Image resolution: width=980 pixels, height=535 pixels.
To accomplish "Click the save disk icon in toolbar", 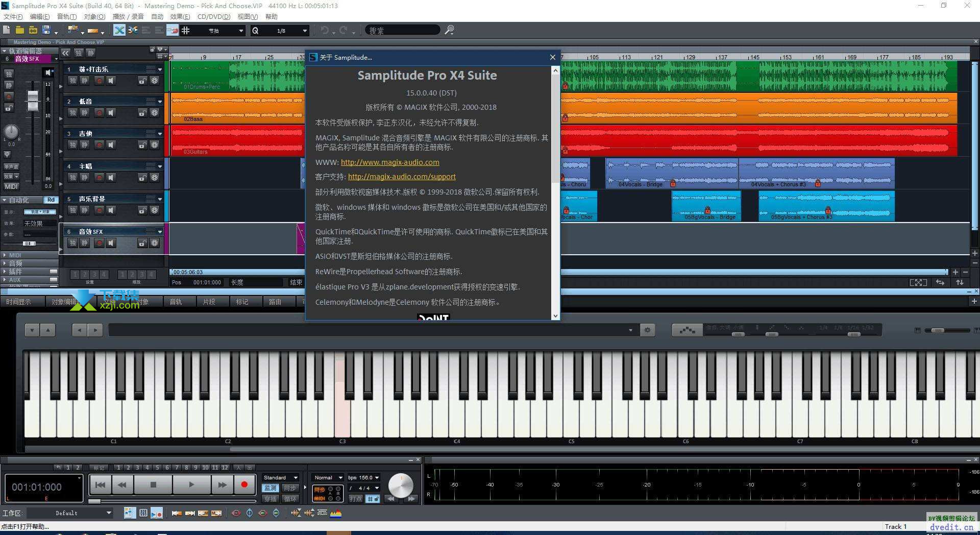I will click(x=46, y=30).
